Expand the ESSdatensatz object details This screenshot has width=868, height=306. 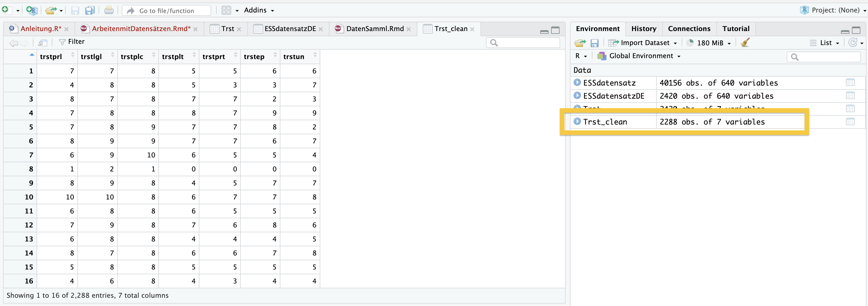(577, 83)
